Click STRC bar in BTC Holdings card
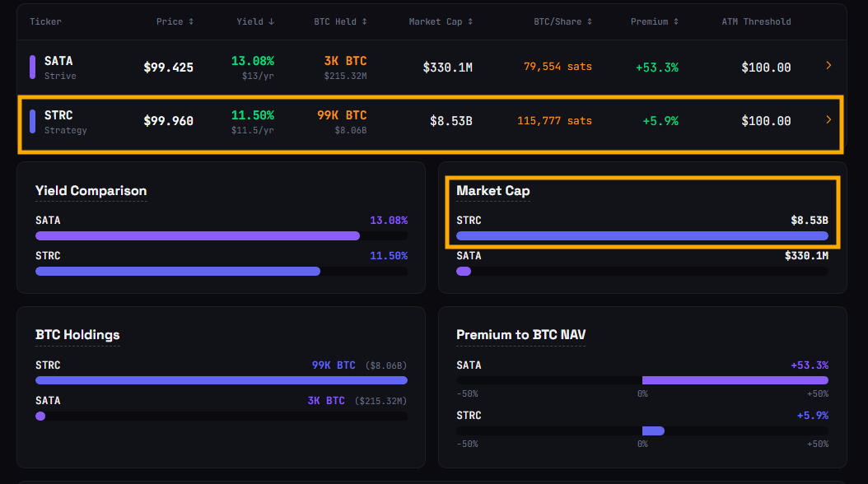This screenshot has width=868, height=484. coord(222,380)
